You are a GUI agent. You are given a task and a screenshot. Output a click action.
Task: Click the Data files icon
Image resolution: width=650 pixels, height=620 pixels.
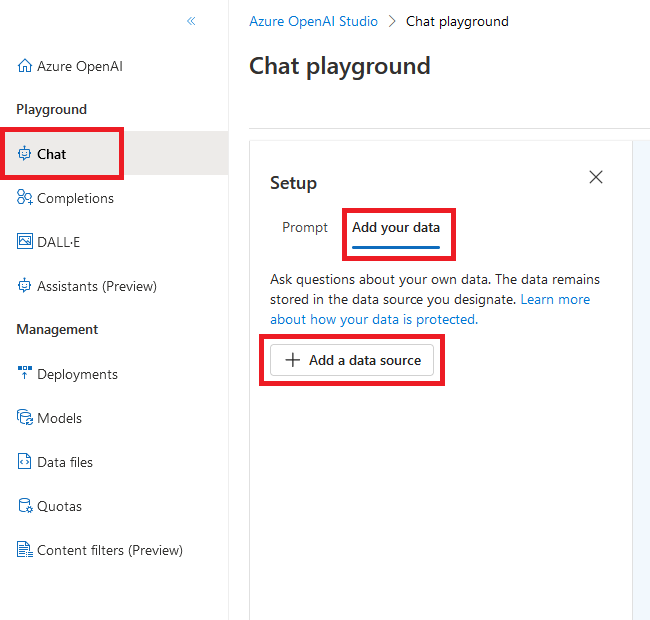click(x=25, y=462)
